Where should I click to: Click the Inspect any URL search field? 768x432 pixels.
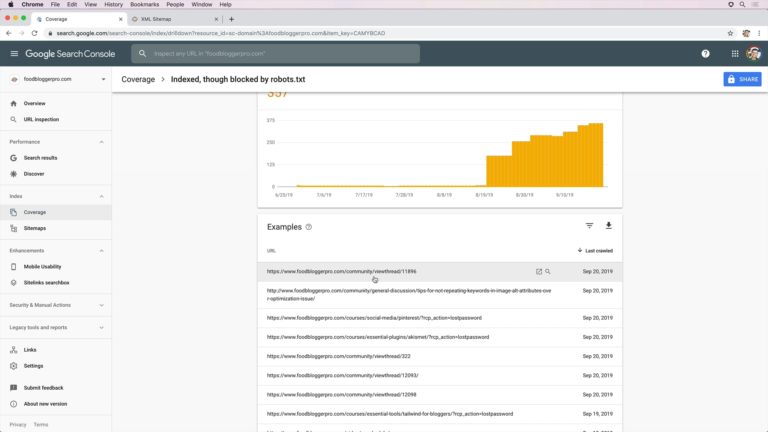tap(275, 54)
